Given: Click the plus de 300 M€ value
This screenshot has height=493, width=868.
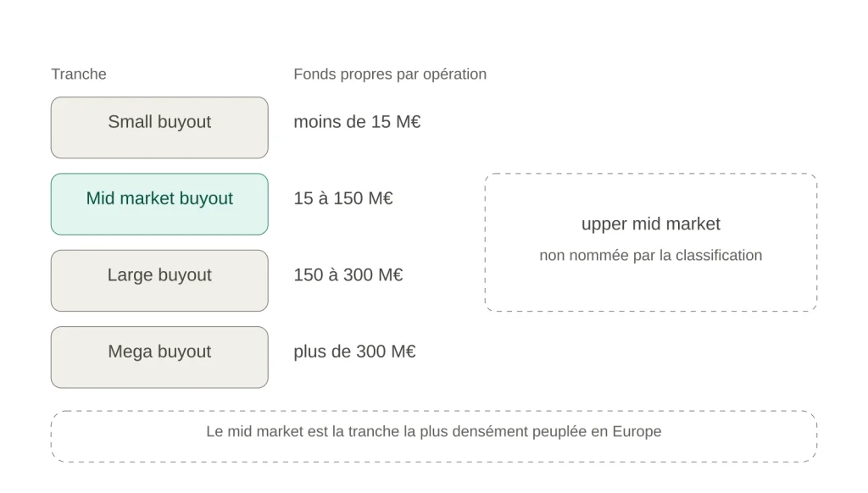Looking at the screenshot, I should (x=354, y=352).
